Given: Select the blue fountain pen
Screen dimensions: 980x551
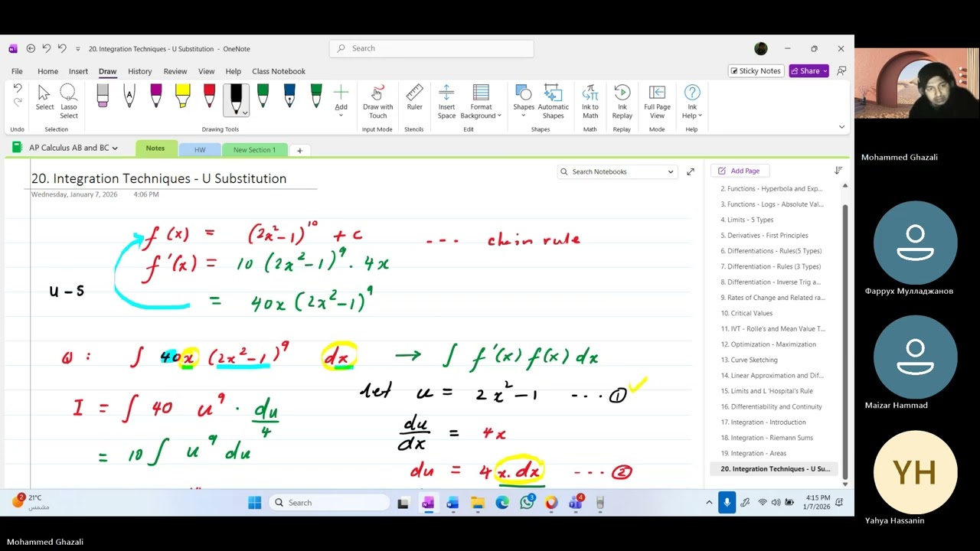Looking at the screenshot, I should [289, 96].
